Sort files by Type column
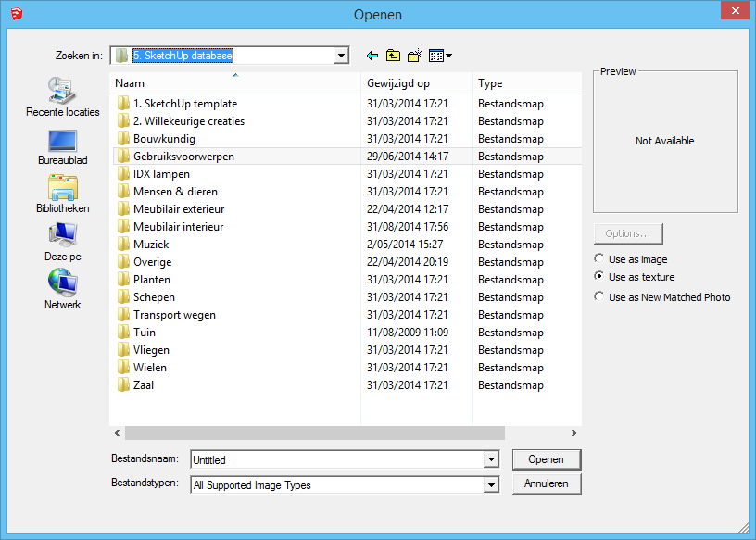Viewport: 756px width, 540px height. [527, 83]
